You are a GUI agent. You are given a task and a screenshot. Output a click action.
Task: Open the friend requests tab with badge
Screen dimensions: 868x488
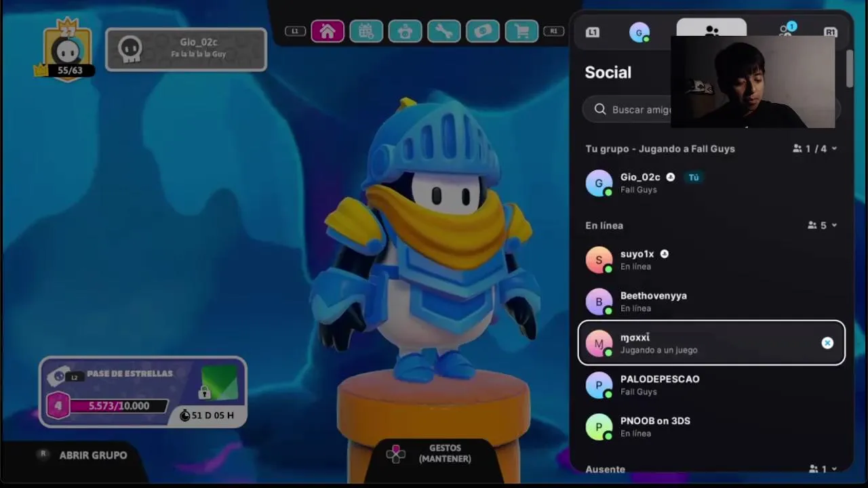[787, 29]
